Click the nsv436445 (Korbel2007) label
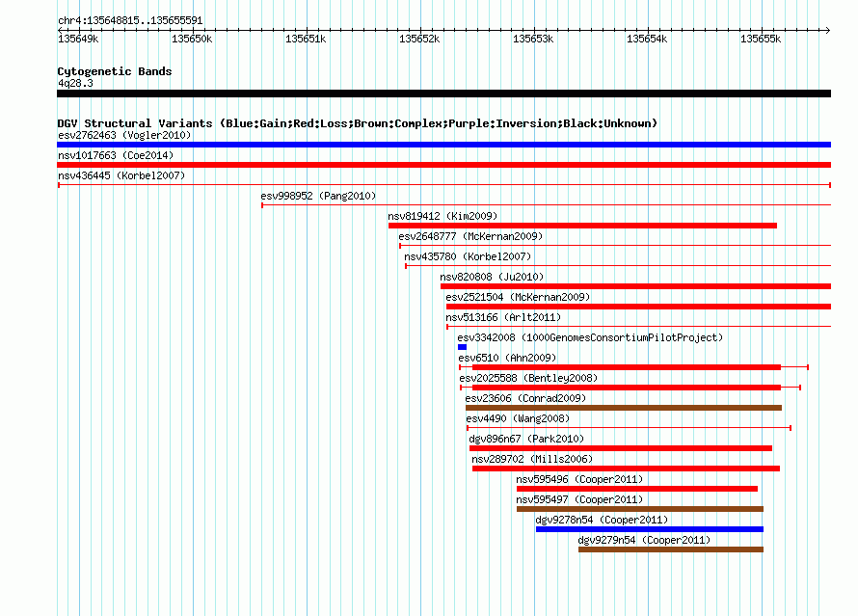 pos(121,175)
